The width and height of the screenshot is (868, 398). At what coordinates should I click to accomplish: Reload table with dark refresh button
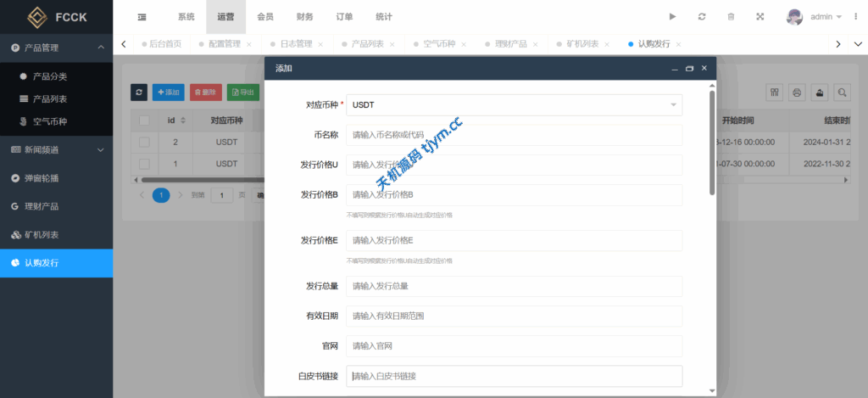point(139,92)
